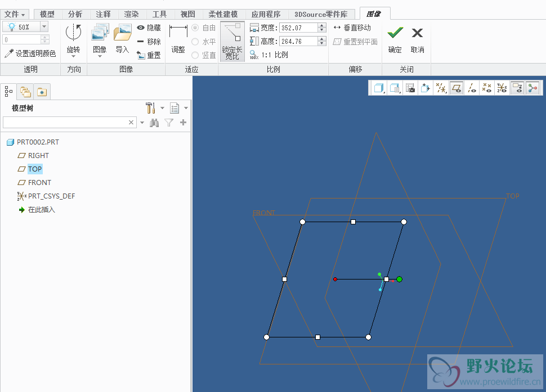Toggle coordinate system display eye icon
Screen dimensions: 546x392
[x=502, y=88]
